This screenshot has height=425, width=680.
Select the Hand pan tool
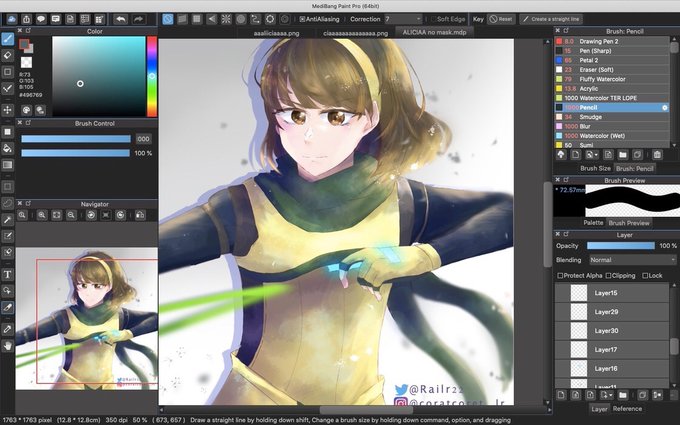(7, 346)
